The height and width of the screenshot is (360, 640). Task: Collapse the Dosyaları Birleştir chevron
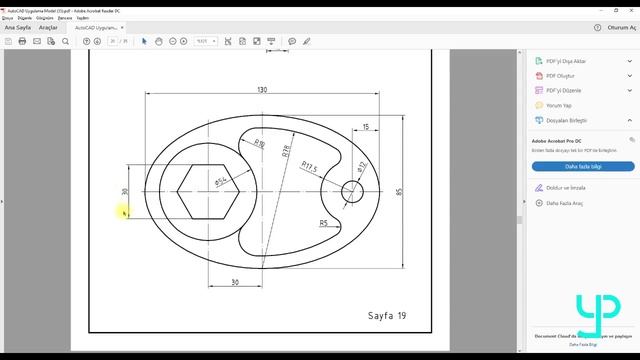pyautogui.click(x=630, y=120)
